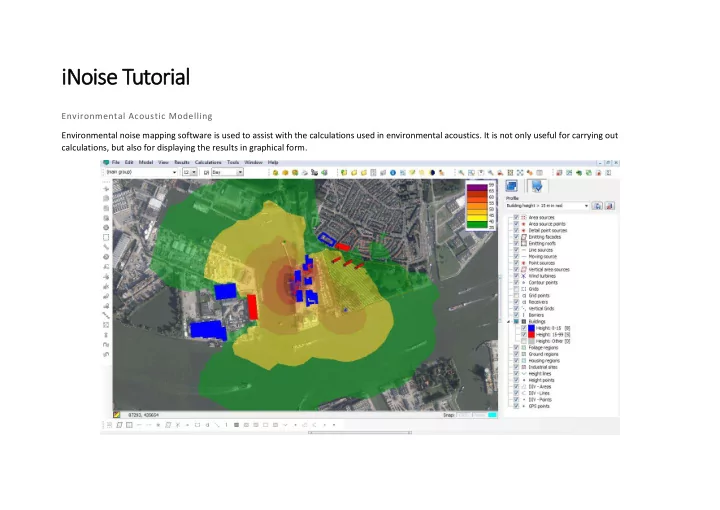Open the Results menu
This screenshot has width=720, height=510.
(x=182, y=163)
